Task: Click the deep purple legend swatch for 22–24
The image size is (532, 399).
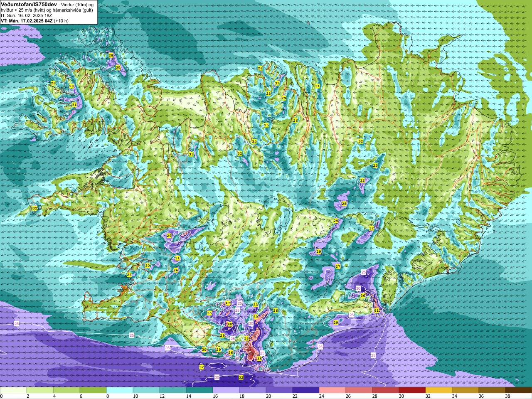Action: 306,390
